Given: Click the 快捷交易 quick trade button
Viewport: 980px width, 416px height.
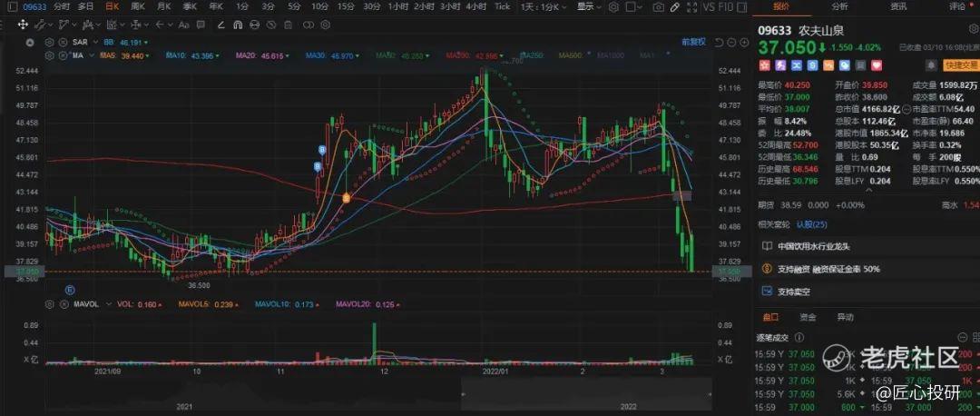Looking at the screenshot, I should point(961,65).
